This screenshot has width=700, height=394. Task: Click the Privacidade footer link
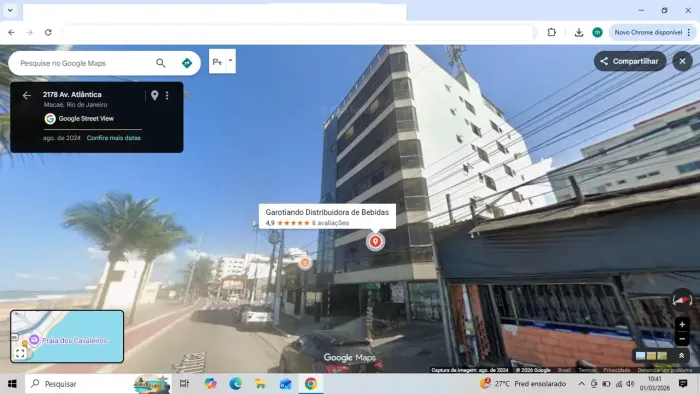point(617,370)
